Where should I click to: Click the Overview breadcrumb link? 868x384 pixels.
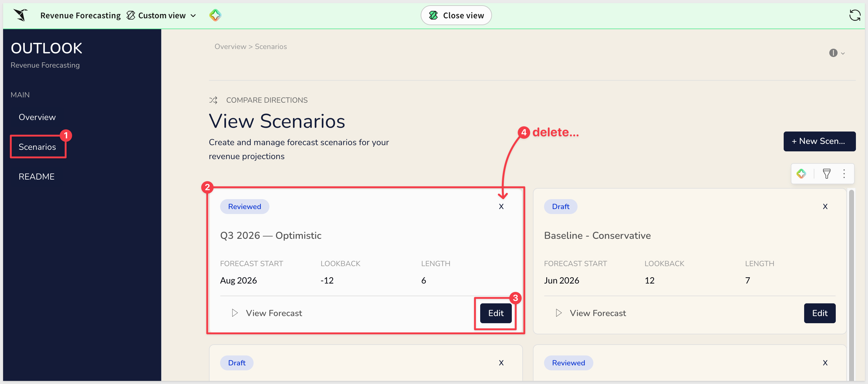pos(230,47)
